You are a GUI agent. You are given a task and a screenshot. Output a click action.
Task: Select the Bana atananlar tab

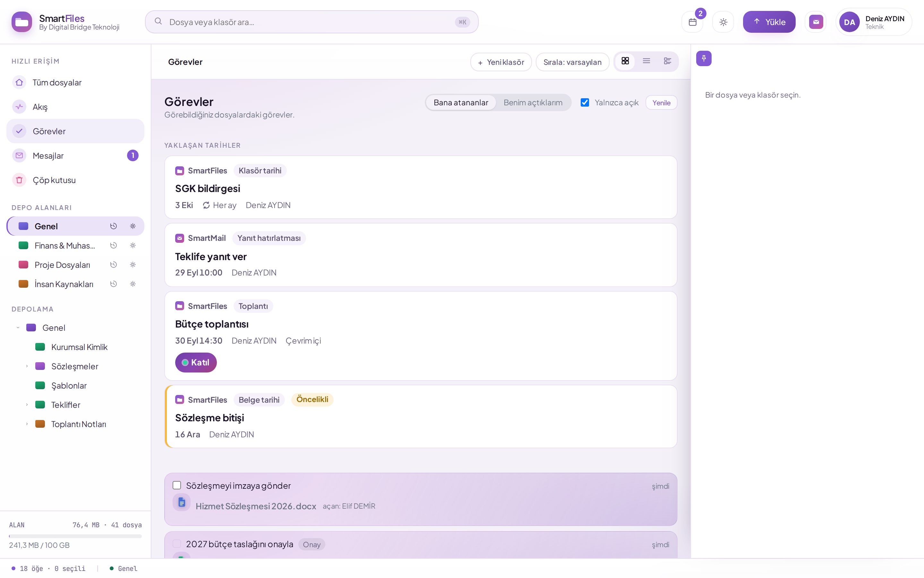(x=461, y=102)
